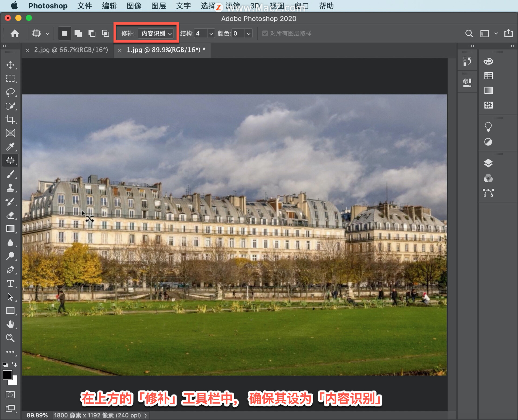This screenshot has width=518, height=420.
Task: Click the foreground color swatch
Action: (x=7, y=375)
